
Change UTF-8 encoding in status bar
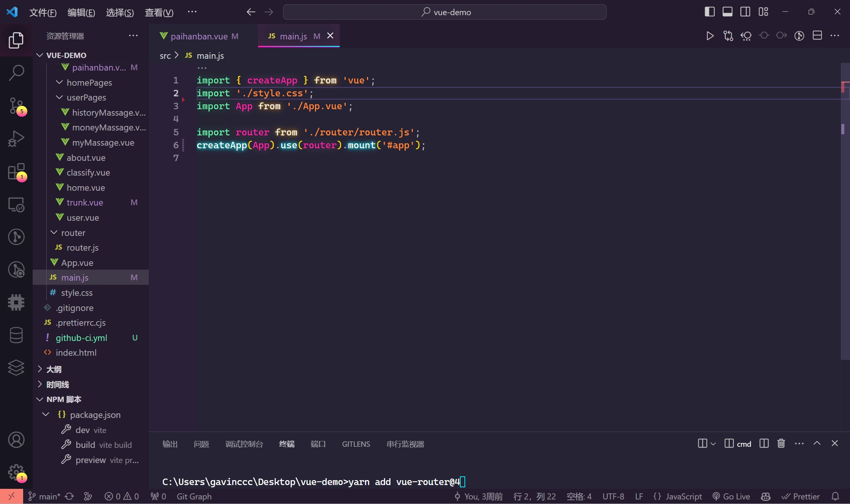click(x=613, y=496)
